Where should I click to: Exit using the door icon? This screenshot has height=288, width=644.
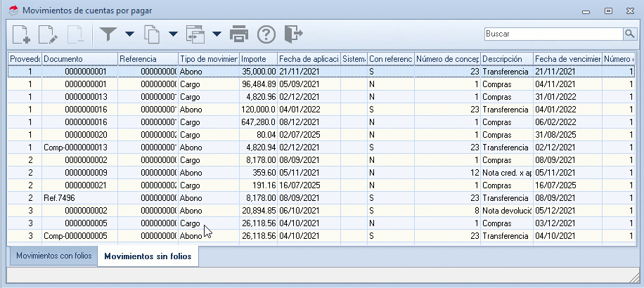[292, 34]
